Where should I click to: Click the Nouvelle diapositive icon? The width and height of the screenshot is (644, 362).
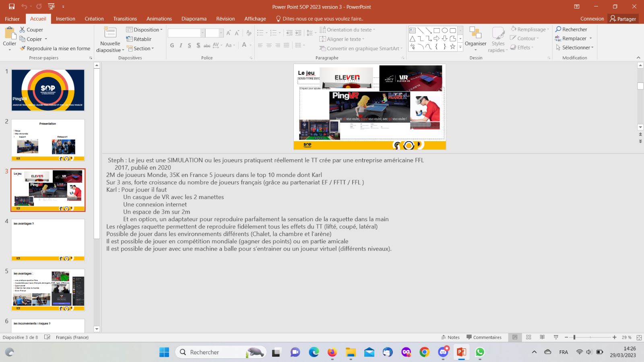pos(110,33)
